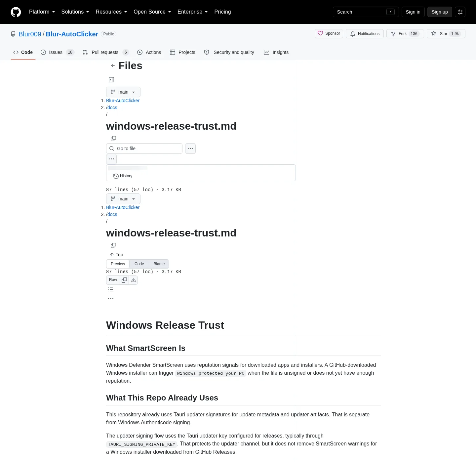The image size is (476, 463).
Task: Open Platform dropdown menu
Action: tap(42, 12)
